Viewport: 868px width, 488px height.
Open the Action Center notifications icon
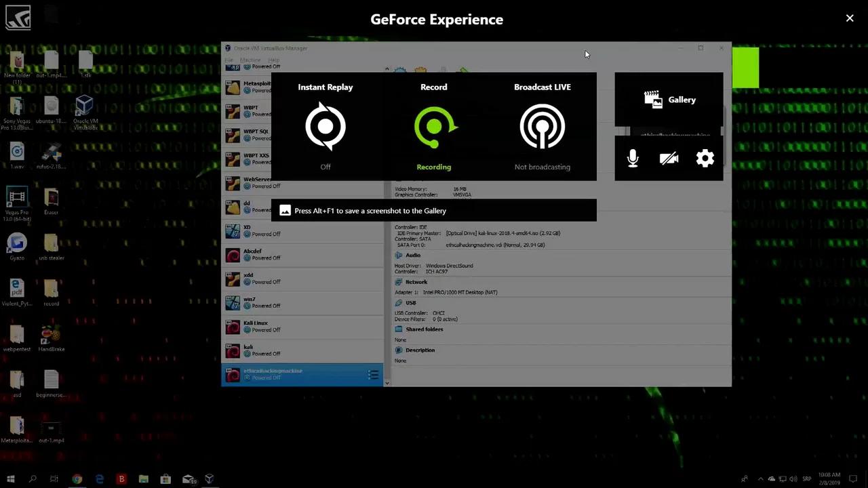tap(853, 479)
